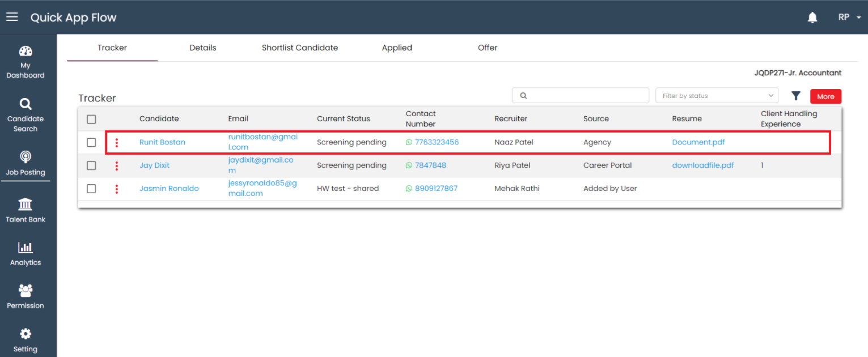Open Permission settings in sidebar
The image size is (868, 357).
click(x=26, y=296)
